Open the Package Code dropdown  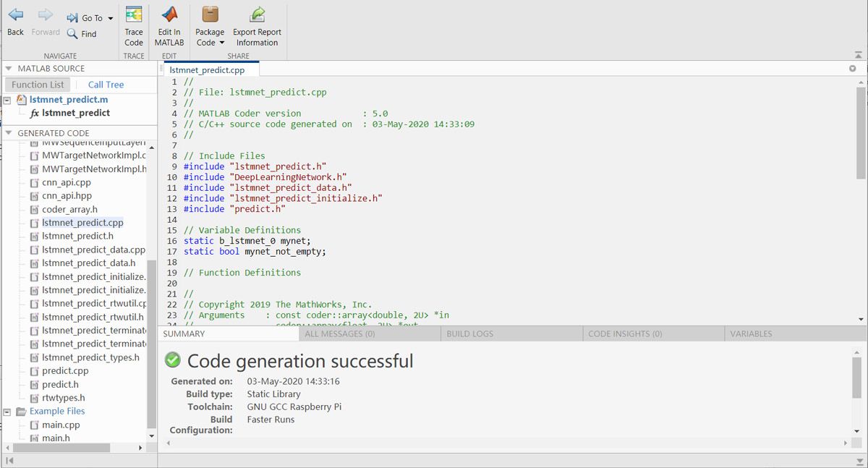(x=210, y=38)
